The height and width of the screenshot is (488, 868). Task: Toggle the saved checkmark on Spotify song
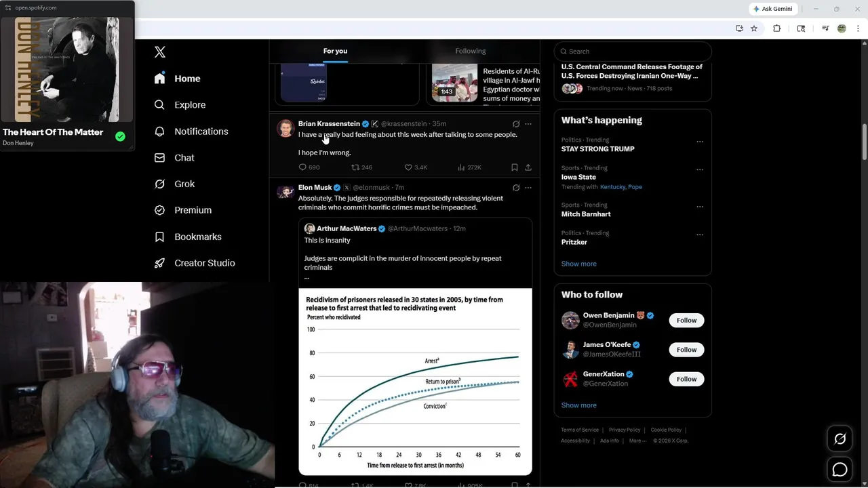click(120, 136)
